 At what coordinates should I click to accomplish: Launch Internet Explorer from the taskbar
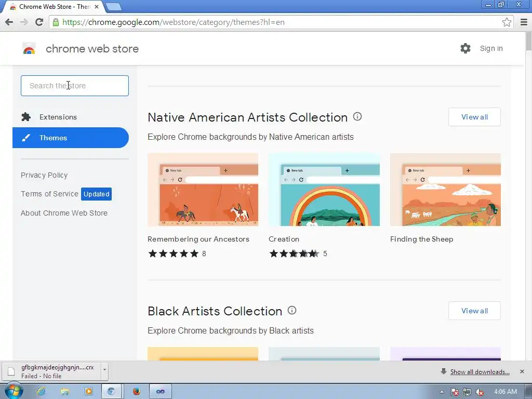41,392
